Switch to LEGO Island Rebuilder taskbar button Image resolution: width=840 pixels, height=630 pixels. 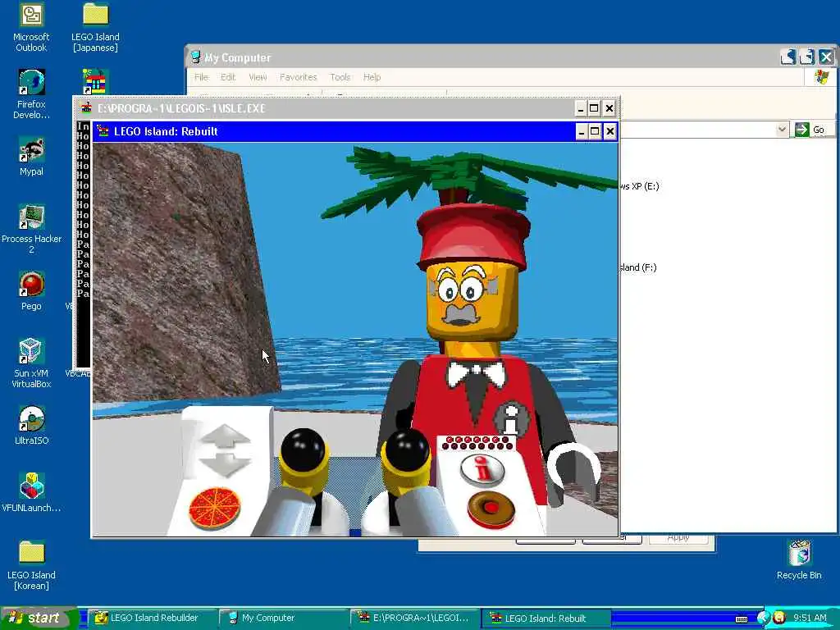pos(151,618)
